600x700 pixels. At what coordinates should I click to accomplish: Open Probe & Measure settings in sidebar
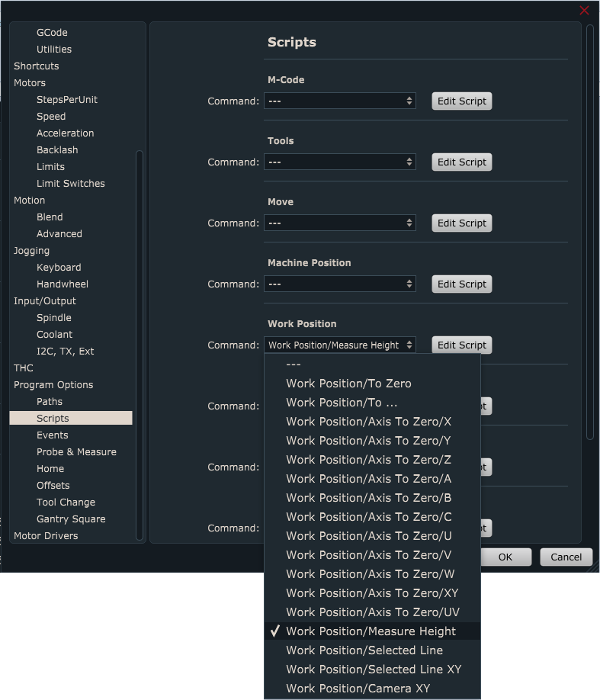coord(76,452)
